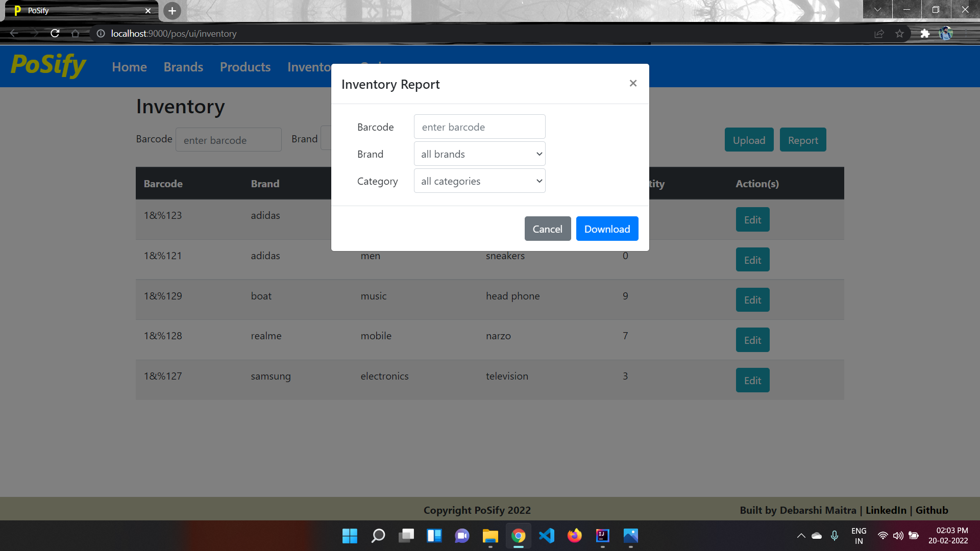Focus the dialog's enter barcode field
Viewport: 980px width, 551px height.
click(479, 127)
